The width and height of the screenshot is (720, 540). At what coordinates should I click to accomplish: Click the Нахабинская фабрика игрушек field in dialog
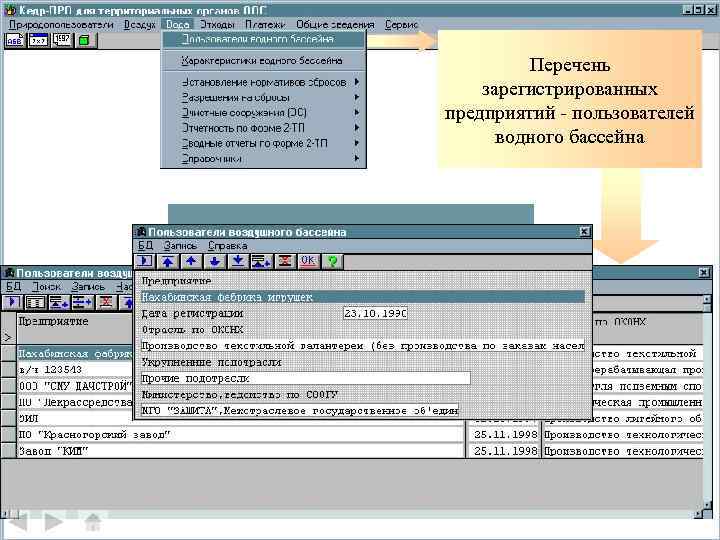point(363,298)
